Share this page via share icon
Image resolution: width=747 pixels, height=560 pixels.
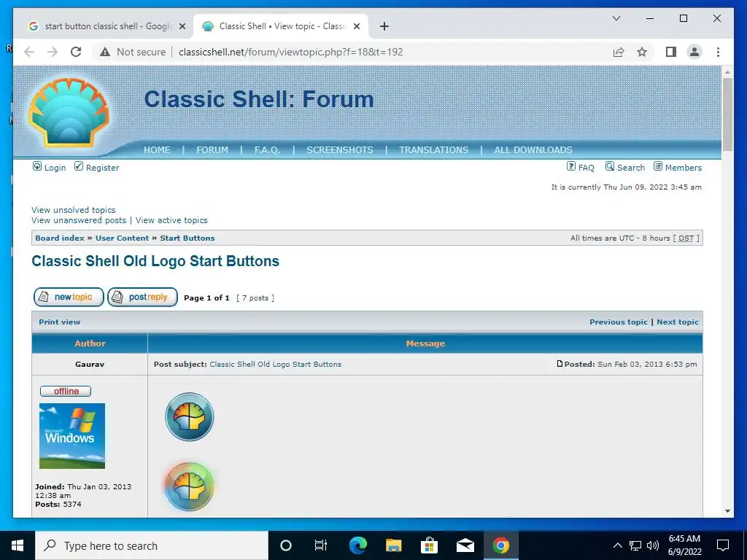619,52
